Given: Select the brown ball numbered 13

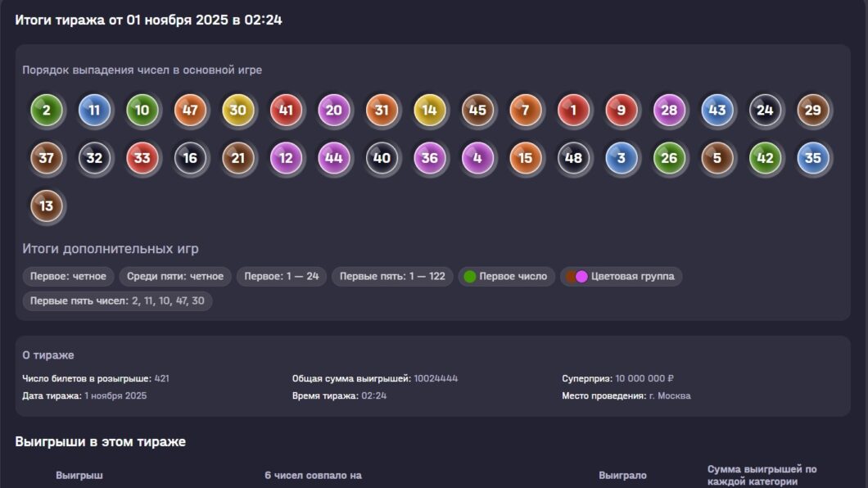Looking at the screenshot, I should 47,206.
